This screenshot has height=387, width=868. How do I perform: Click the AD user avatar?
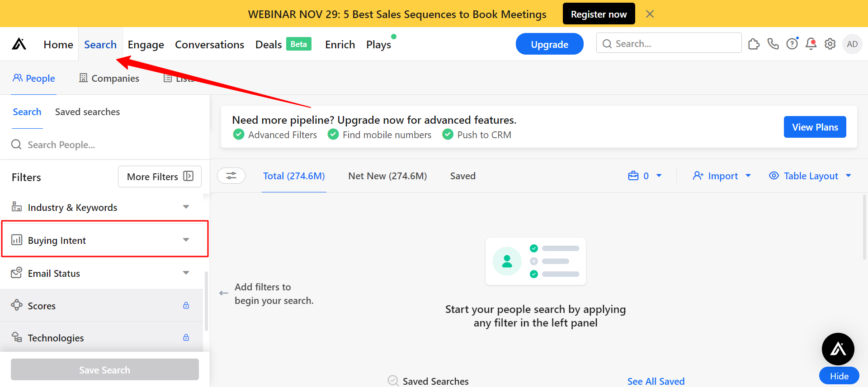tap(852, 44)
